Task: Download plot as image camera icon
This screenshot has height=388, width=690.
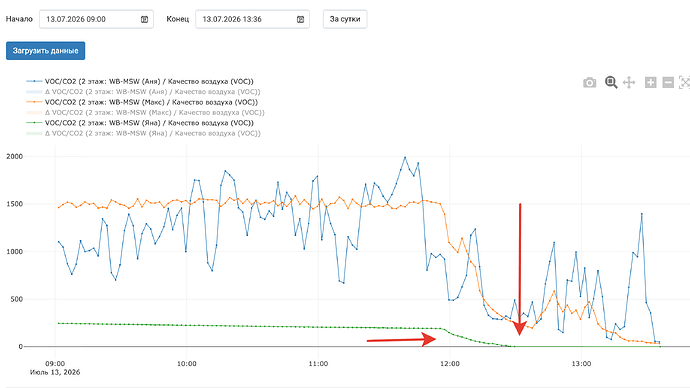Action: [x=589, y=82]
